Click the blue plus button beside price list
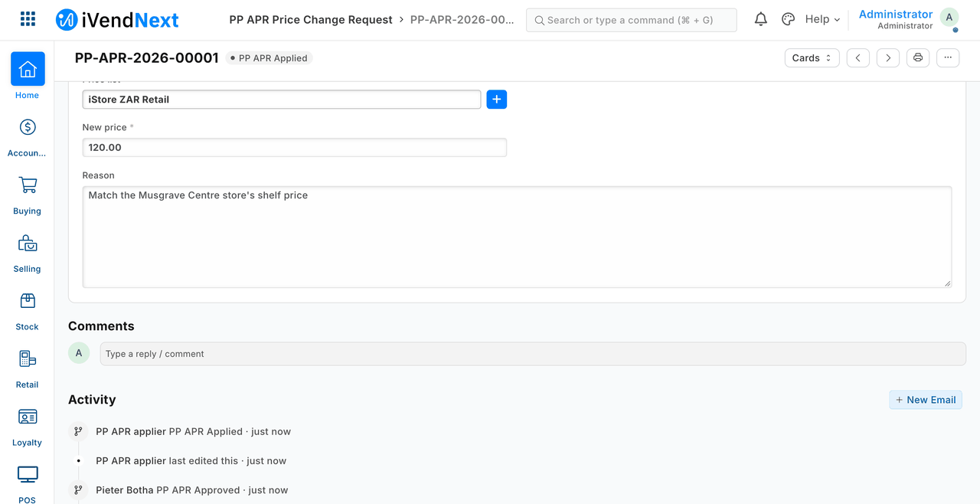 pos(497,99)
